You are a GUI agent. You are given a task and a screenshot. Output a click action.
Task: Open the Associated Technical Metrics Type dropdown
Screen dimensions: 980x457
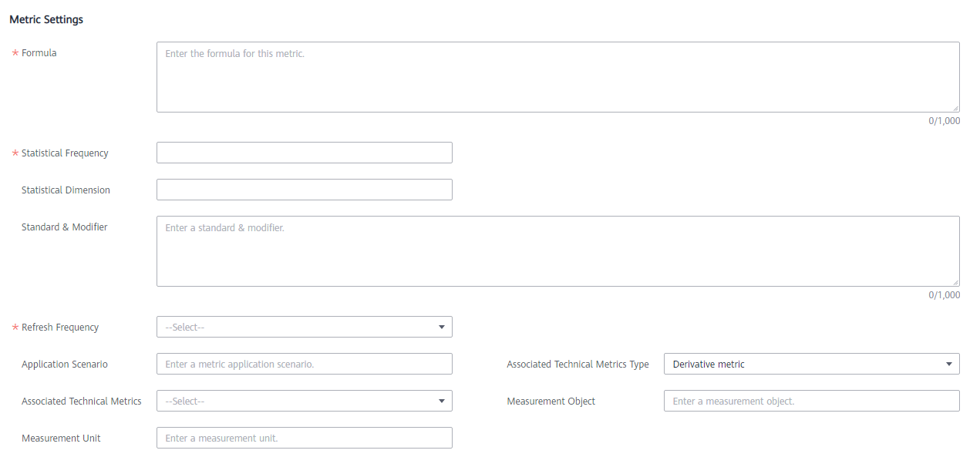812,364
